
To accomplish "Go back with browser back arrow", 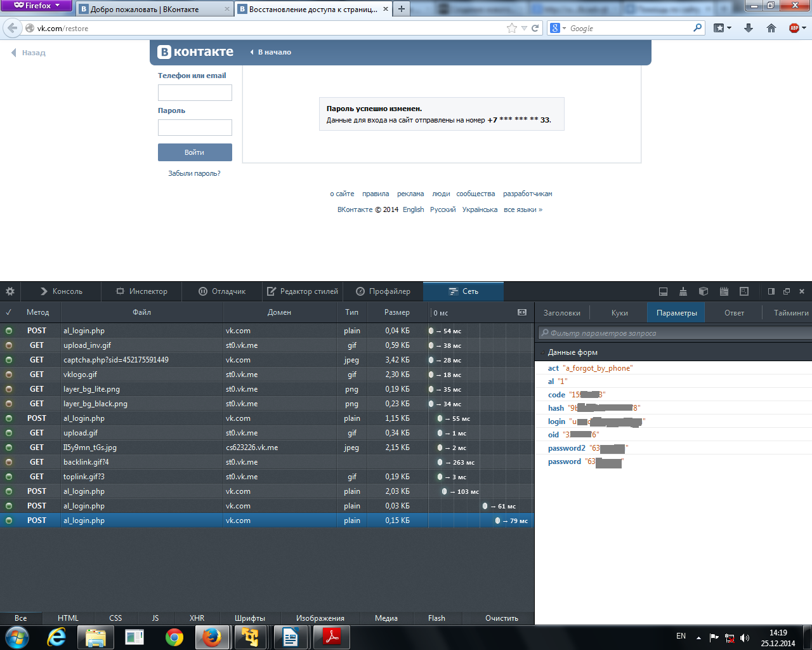I will coord(12,28).
